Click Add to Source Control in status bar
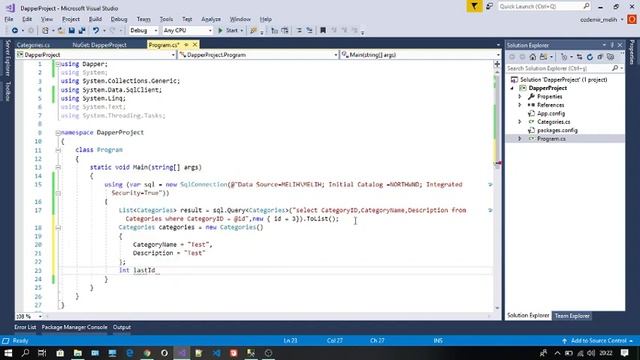The height and width of the screenshot is (360, 640). 598,341
